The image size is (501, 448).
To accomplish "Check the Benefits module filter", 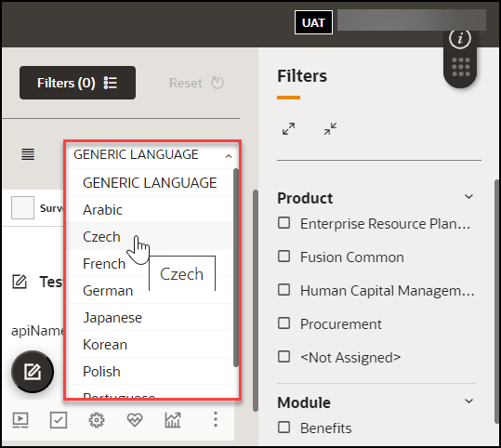I will click(x=284, y=428).
